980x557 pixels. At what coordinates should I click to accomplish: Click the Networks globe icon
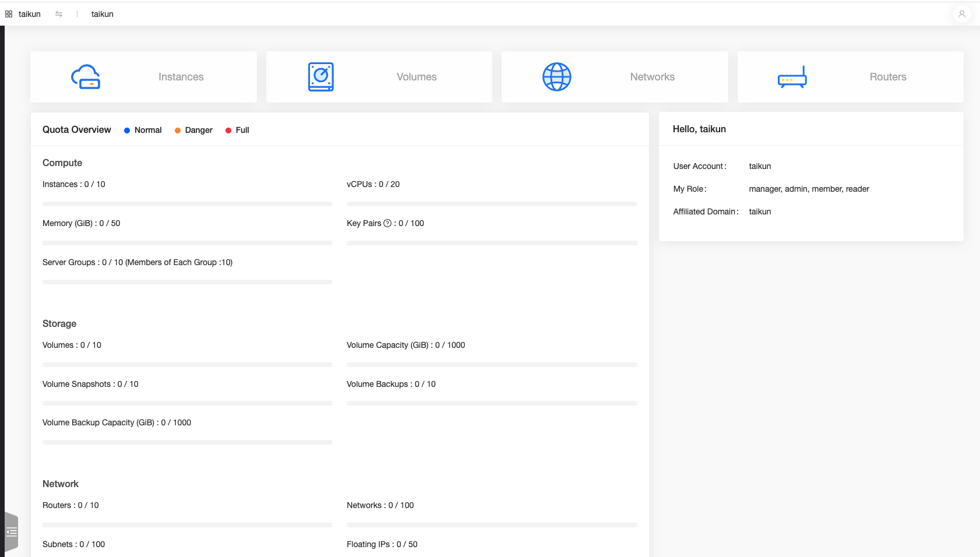coord(557,77)
